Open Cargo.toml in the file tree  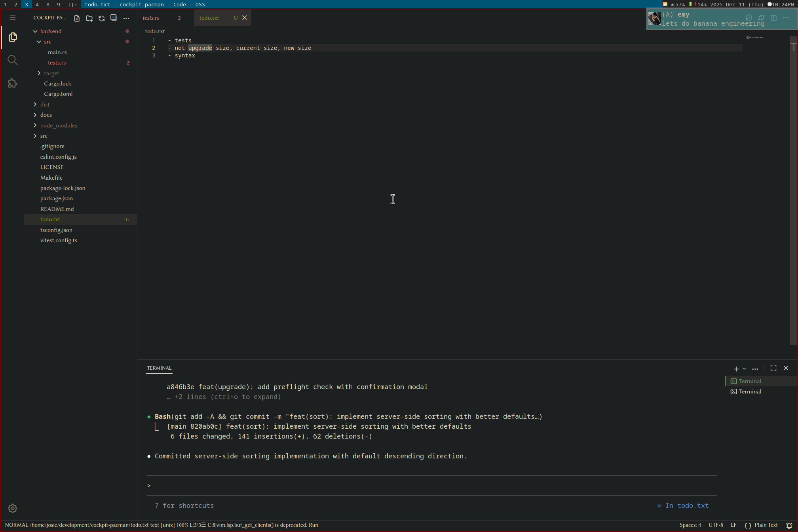pos(58,94)
